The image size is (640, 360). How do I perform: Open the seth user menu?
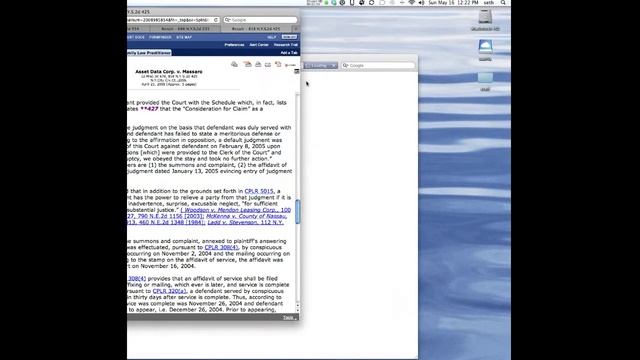tap(489, 2)
